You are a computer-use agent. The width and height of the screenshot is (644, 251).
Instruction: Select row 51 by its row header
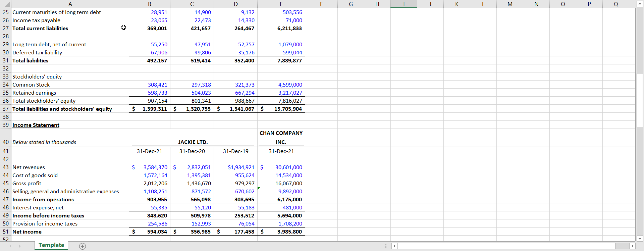6,232
